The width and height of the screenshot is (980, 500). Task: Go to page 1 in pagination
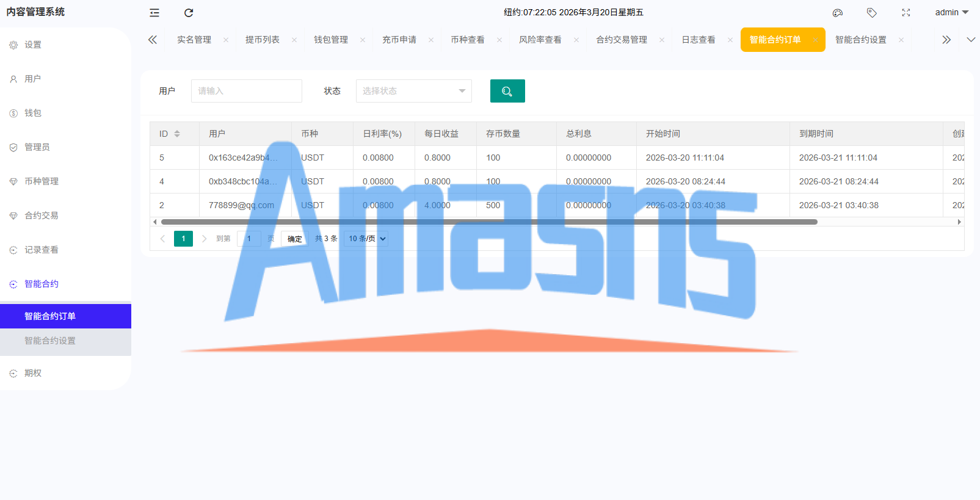click(x=183, y=239)
